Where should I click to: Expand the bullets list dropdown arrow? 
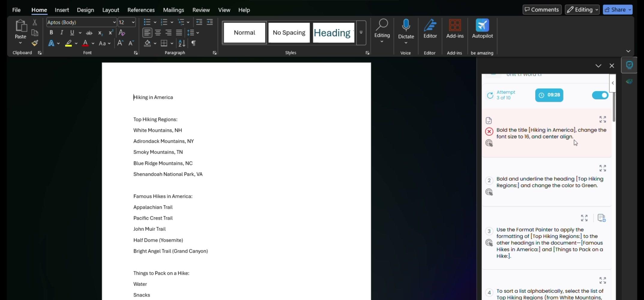point(155,22)
